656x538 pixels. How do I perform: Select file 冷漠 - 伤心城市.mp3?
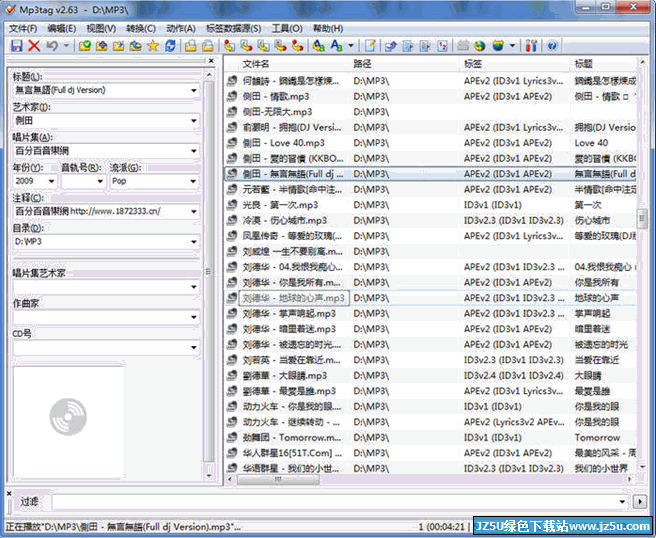tap(285, 220)
